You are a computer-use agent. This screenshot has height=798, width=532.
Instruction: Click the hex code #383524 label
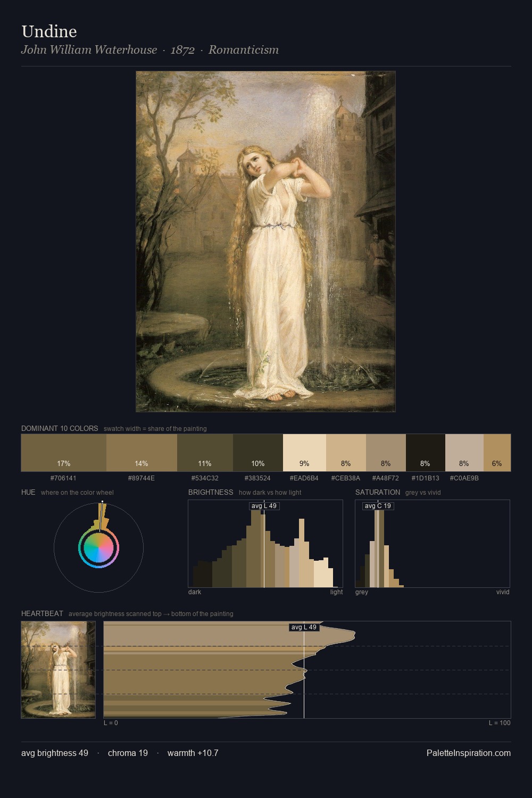point(258,478)
